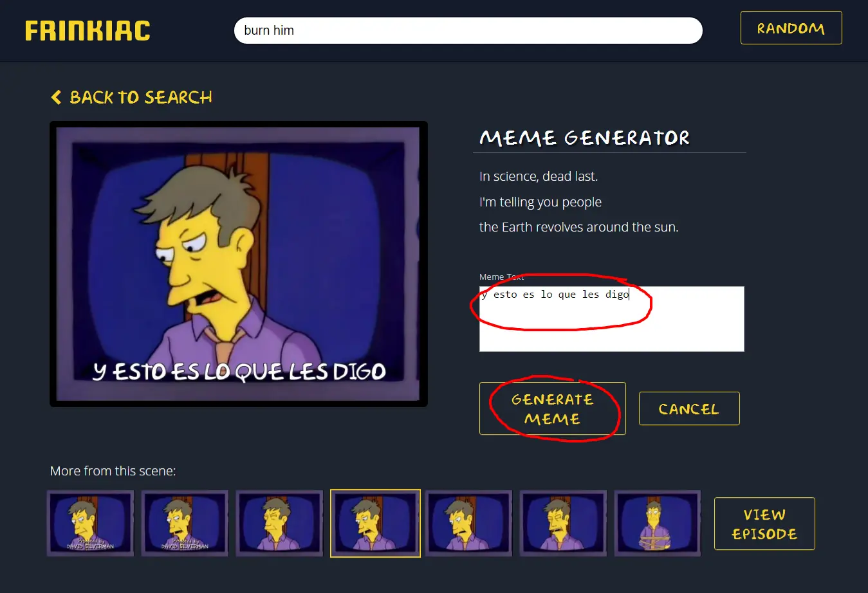The image size is (868, 593).
Task: Select the fifth scene thumbnail
Action: (468, 524)
